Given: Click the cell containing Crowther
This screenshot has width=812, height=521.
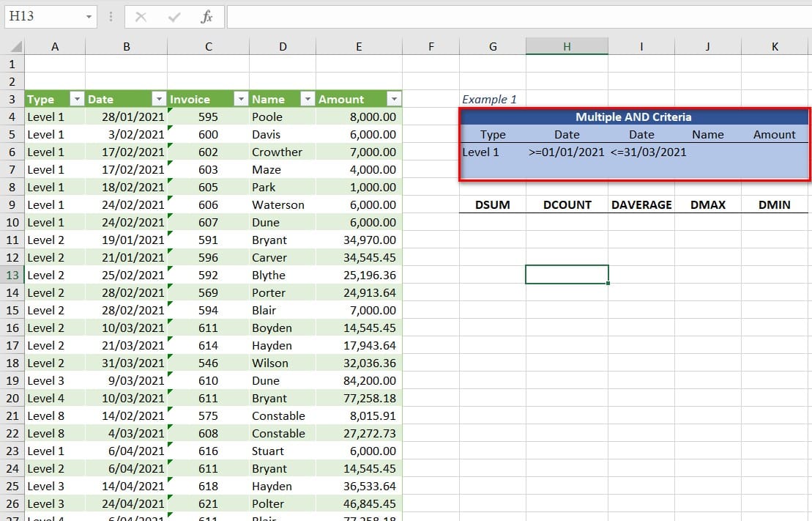Looking at the screenshot, I should point(282,152).
